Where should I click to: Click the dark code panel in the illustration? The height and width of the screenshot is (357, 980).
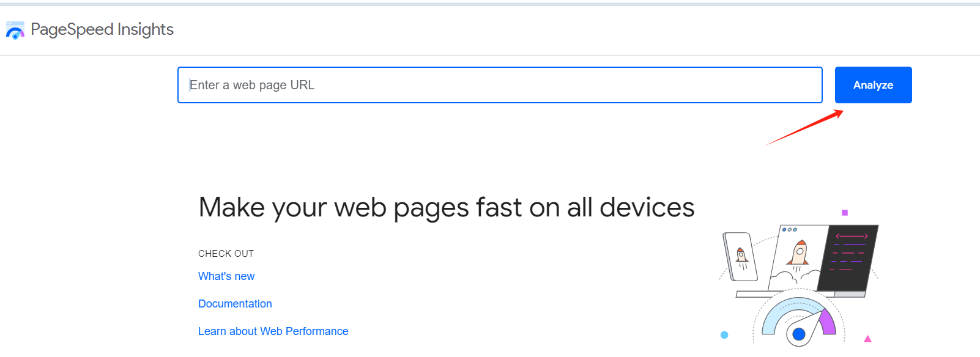(x=850, y=257)
